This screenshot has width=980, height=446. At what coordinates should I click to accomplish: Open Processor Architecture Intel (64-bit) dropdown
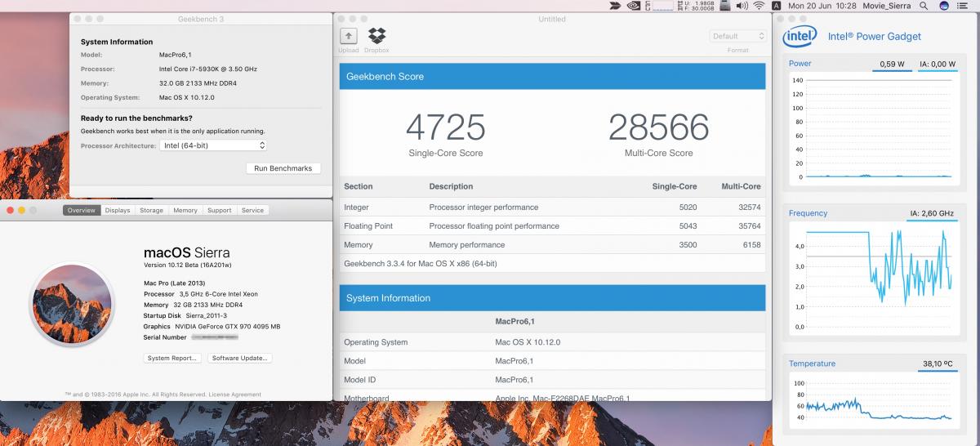point(213,145)
